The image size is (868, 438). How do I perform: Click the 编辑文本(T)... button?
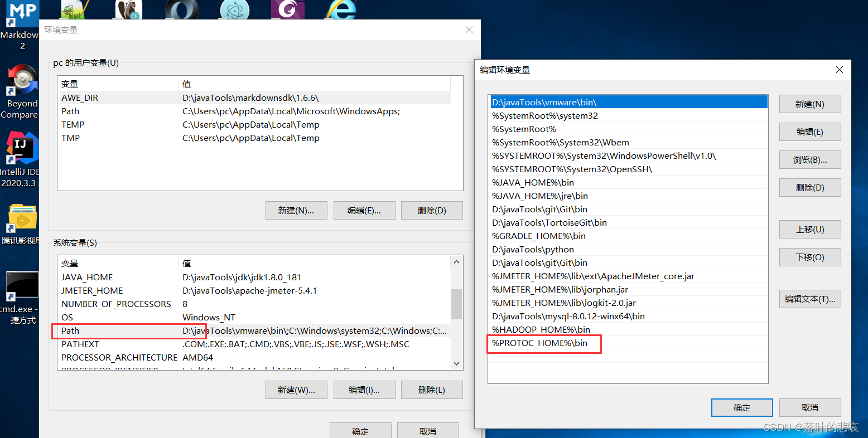[810, 299]
